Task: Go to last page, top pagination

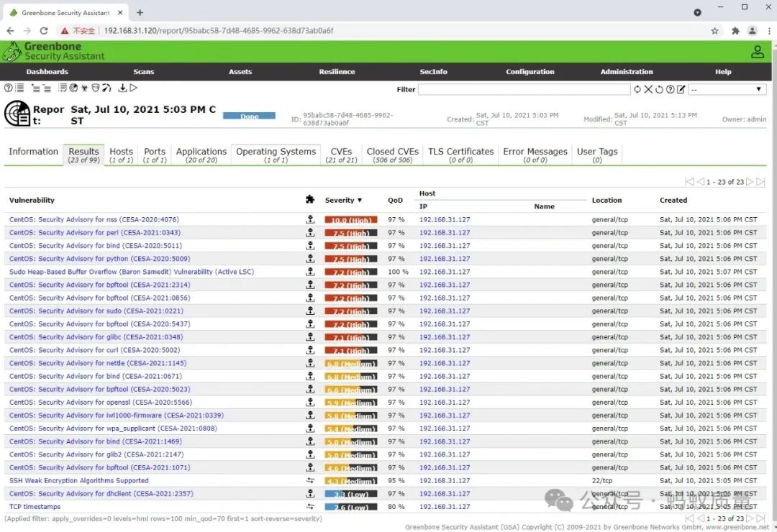Action: (760, 182)
